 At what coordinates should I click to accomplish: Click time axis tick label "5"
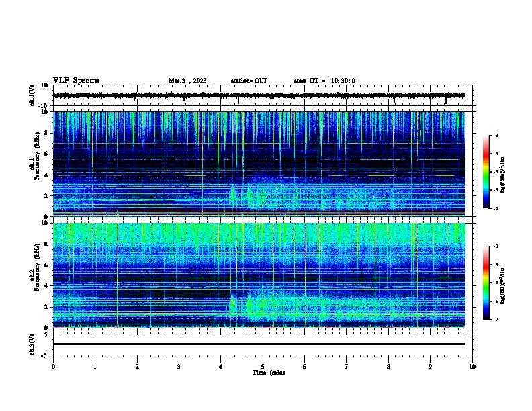tap(263, 367)
